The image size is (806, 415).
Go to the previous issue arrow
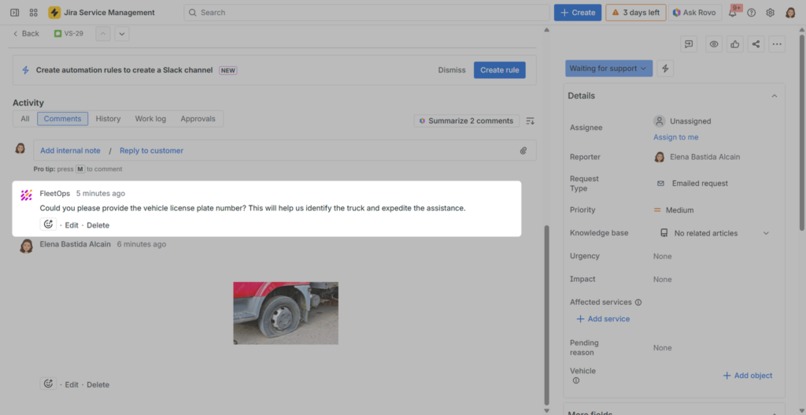click(103, 34)
